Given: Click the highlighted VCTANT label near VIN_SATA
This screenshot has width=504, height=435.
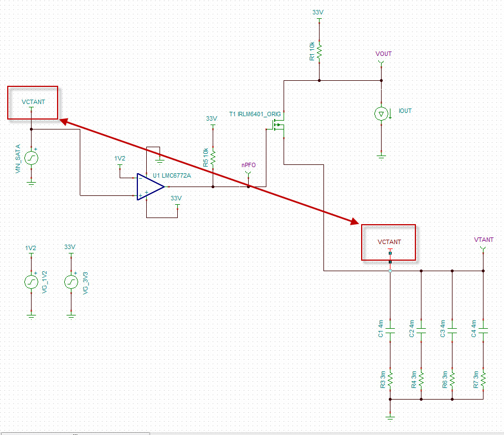Looking at the screenshot, I should 32,102.
